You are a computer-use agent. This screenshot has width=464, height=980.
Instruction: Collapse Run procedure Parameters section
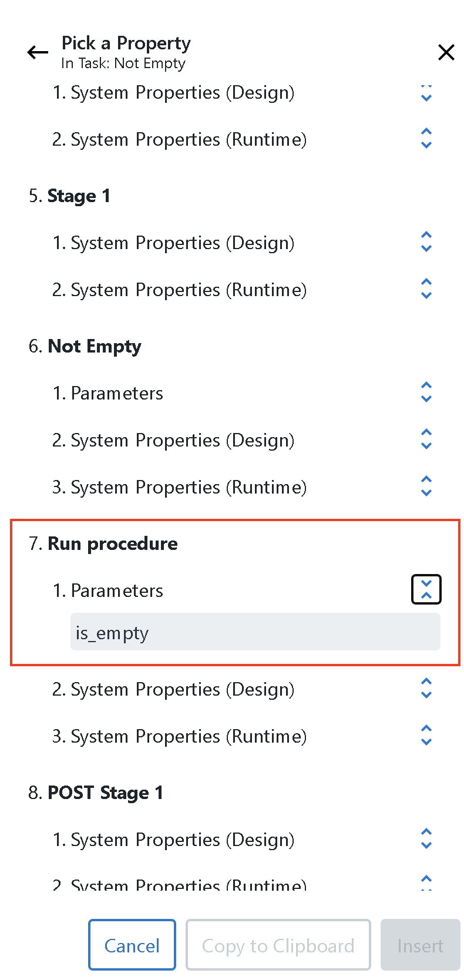(426, 589)
